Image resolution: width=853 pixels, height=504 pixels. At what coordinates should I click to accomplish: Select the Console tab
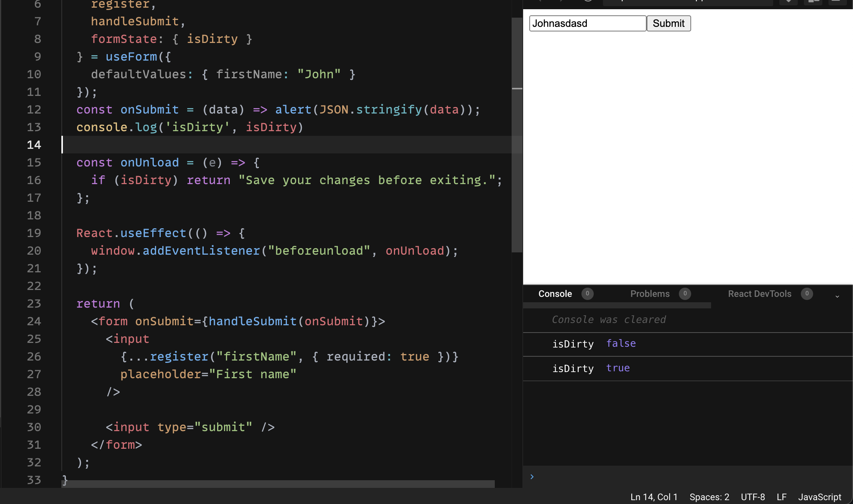pos(555,294)
